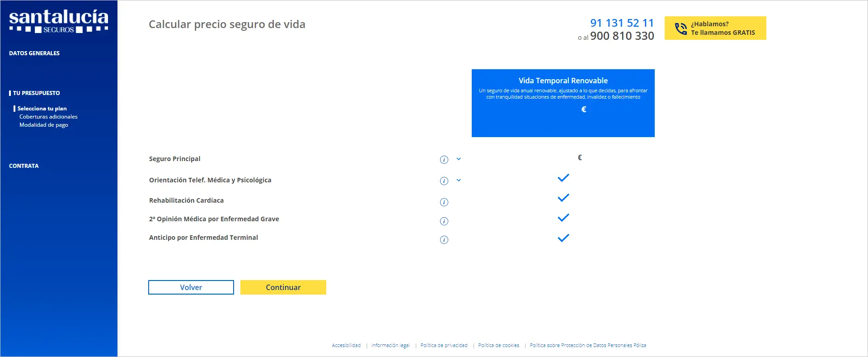The height and width of the screenshot is (357, 868).
Task: Click the phone icon in the ¿Hablamos? banner
Action: click(x=680, y=29)
